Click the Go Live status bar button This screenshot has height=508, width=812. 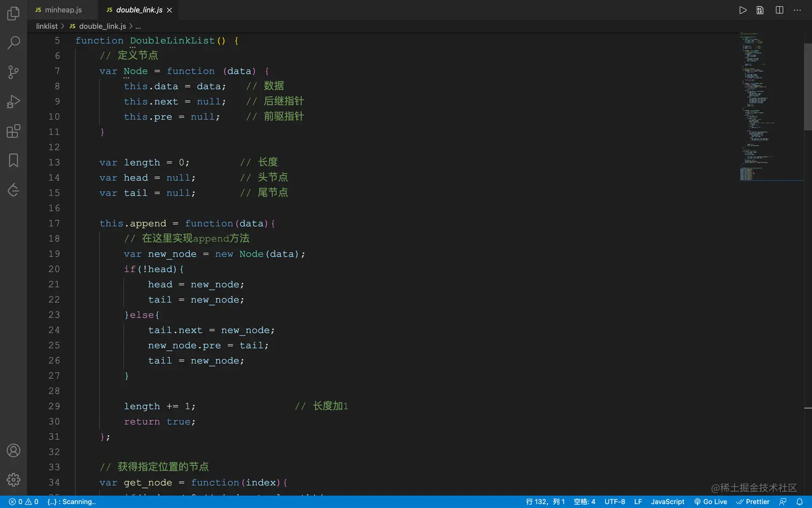point(711,502)
